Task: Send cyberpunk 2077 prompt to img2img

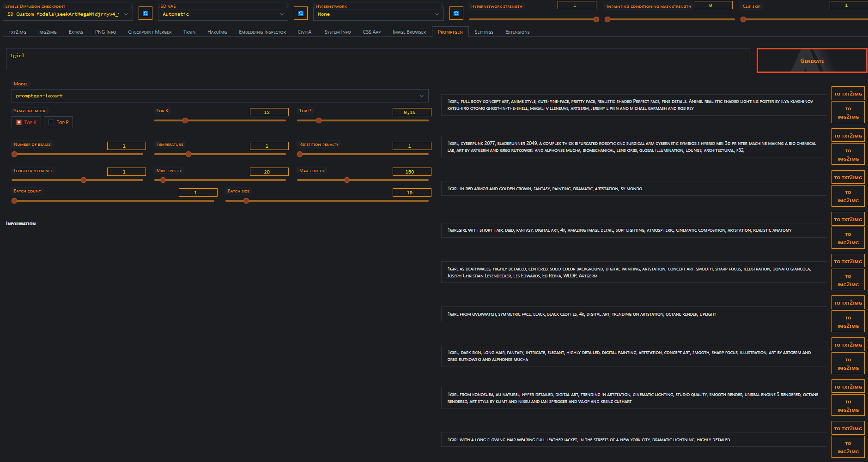Action: [848, 155]
